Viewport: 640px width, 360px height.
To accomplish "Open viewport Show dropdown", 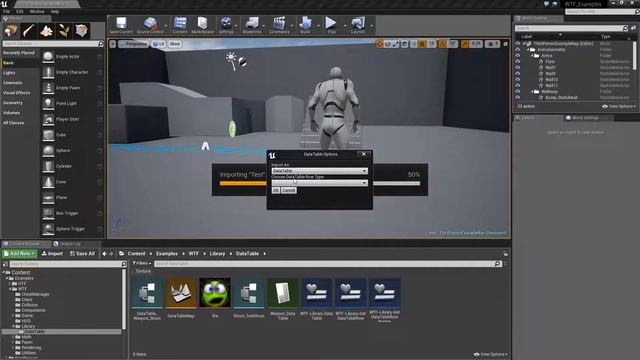I will click(175, 44).
